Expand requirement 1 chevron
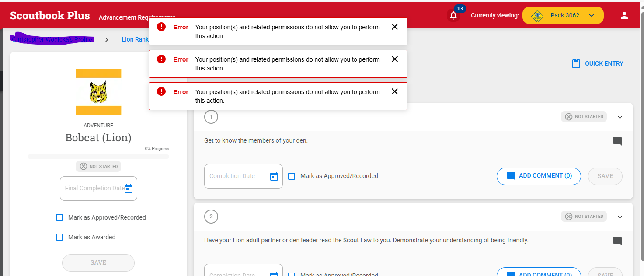This screenshot has height=276, width=644. tap(620, 117)
